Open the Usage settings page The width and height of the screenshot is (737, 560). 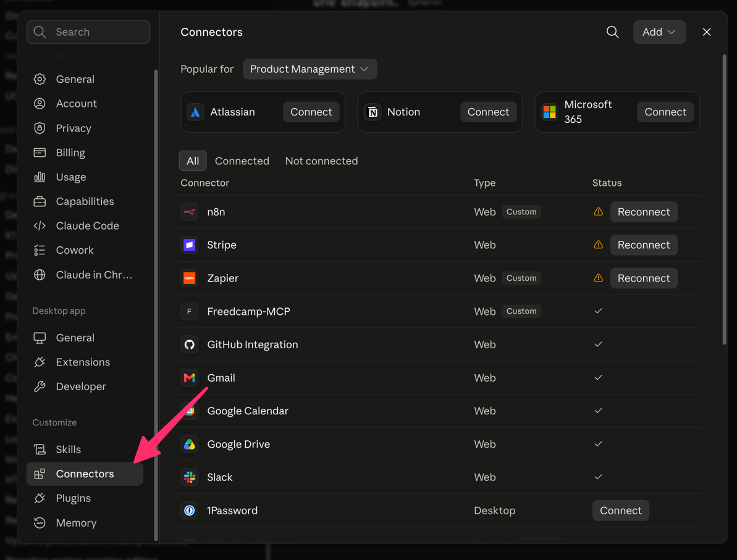pyautogui.click(x=85, y=177)
